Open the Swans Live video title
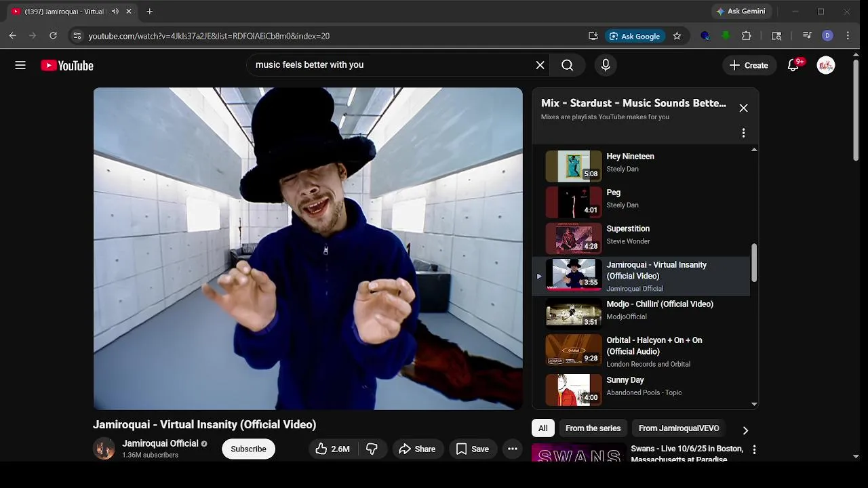Image resolution: width=868 pixels, height=488 pixels. (x=687, y=453)
